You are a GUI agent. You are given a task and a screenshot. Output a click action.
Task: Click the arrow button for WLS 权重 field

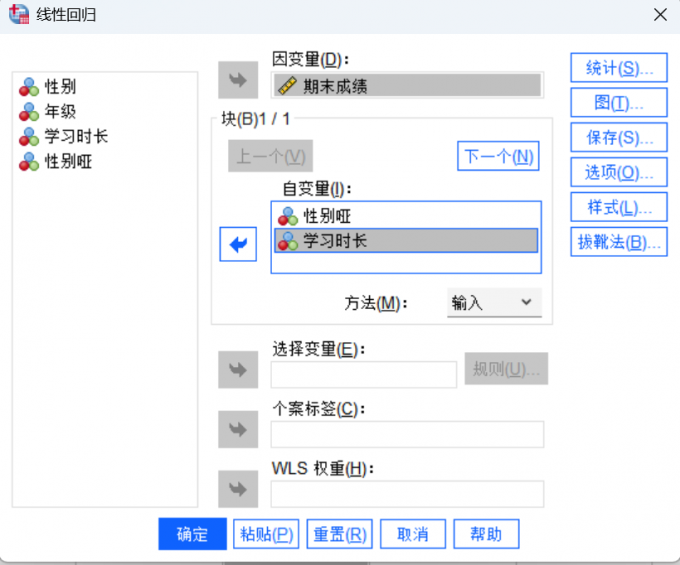pyautogui.click(x=238, y=489)
